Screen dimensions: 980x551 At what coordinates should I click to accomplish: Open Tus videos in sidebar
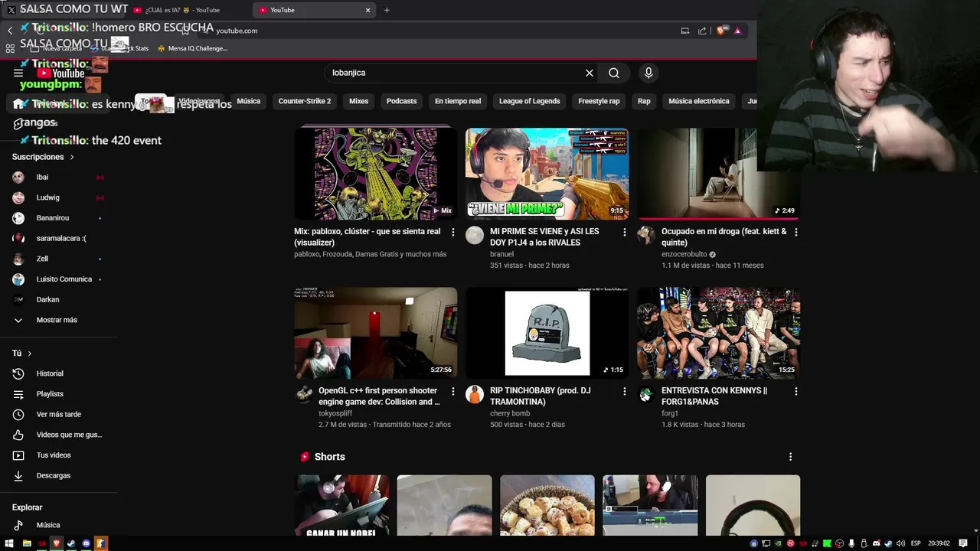point(60,455)
